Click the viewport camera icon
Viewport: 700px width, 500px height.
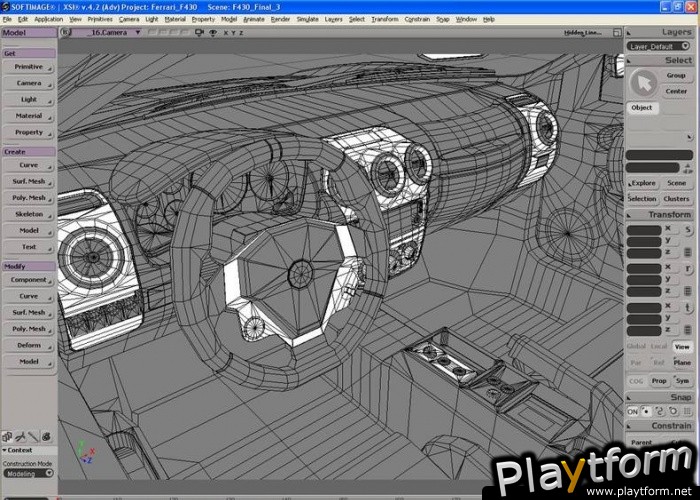200,33
